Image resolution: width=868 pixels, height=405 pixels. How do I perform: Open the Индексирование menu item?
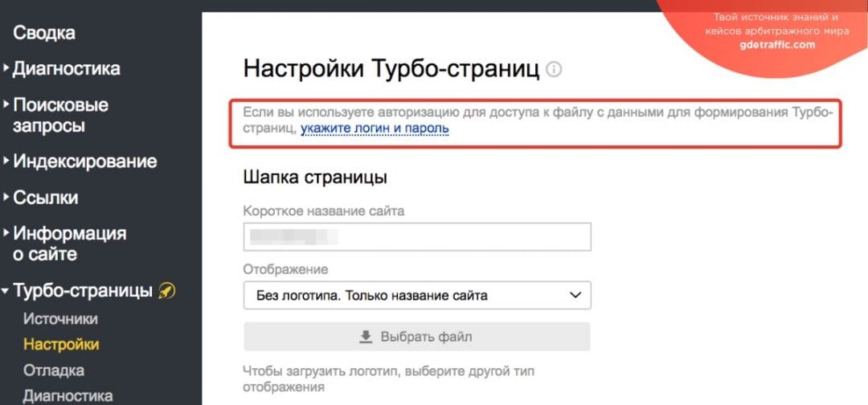click(x=85, y=162)
